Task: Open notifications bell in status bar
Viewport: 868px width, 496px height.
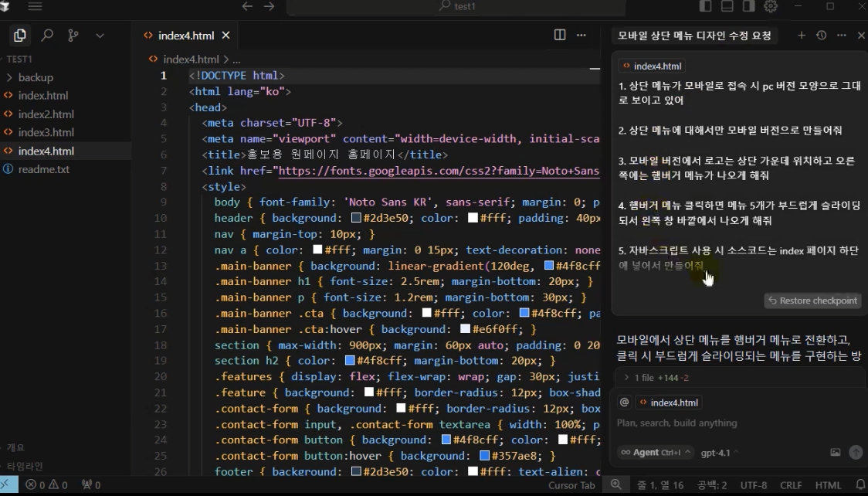Action: click(860, 485)
